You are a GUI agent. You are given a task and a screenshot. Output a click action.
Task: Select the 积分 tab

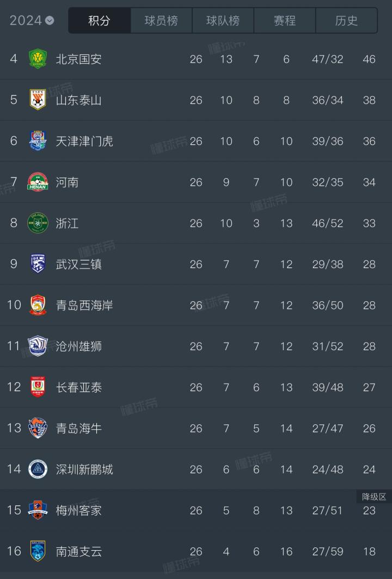[99, 20]
